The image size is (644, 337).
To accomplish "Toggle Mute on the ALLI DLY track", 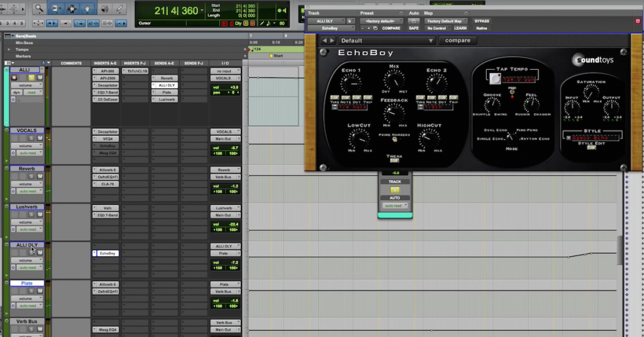I will (40, 253).
